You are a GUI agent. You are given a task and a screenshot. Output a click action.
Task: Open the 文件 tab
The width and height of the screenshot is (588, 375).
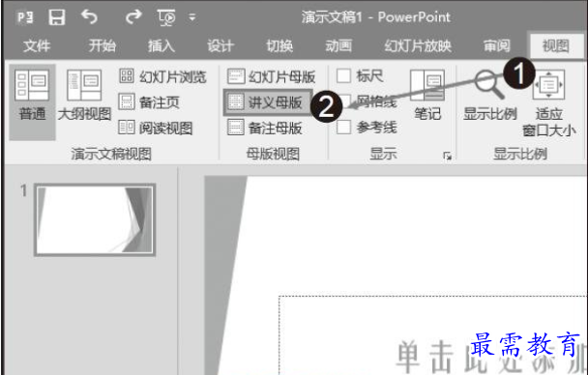coord(37,46)
